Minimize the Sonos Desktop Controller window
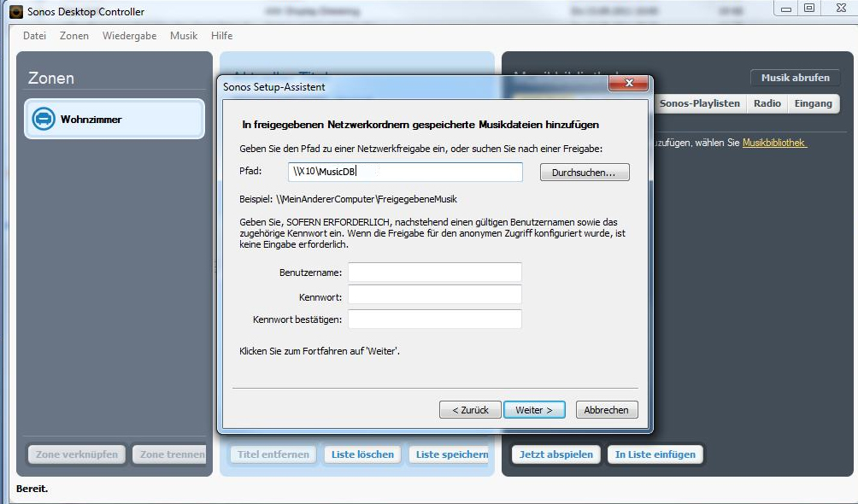The width and height of the screenshot is (858, 504). coord(786,9)
